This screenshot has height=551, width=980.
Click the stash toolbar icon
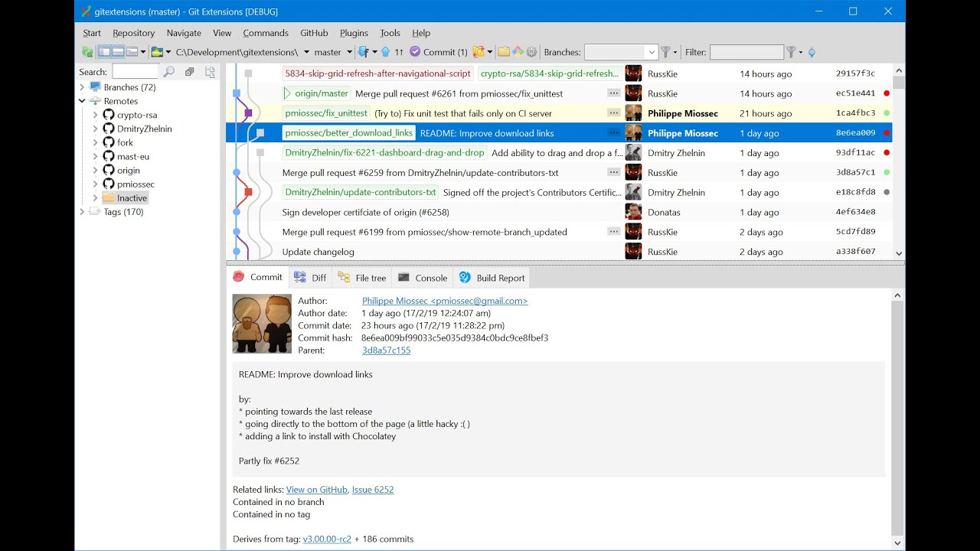click(479, 52)
